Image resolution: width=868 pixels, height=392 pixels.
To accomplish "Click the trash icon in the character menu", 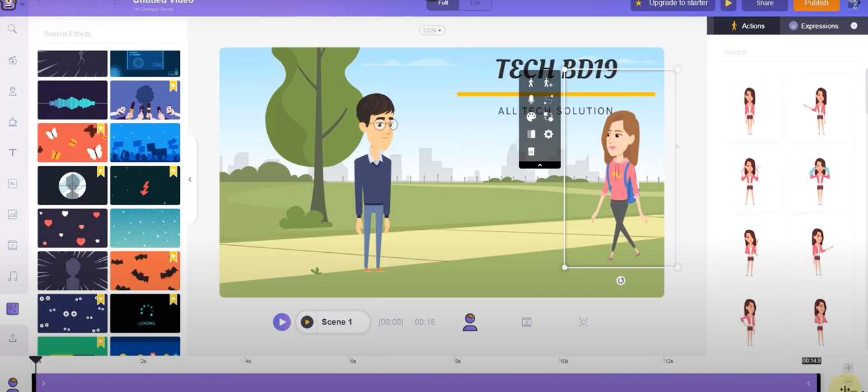I will click(x=531, y=151).
